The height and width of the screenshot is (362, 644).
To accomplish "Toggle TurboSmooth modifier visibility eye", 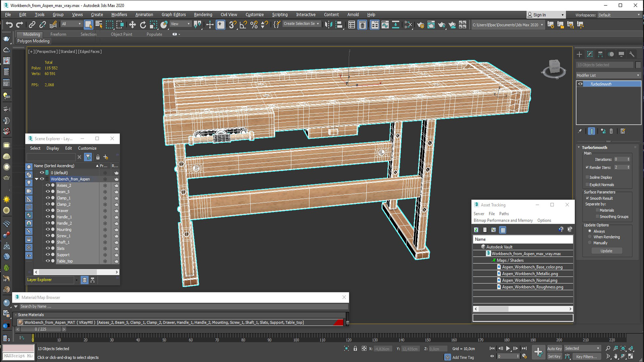I will click(x=580, y=84).
